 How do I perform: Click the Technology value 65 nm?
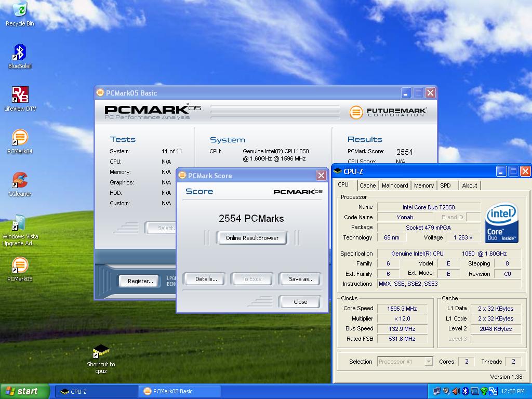pos(392,237)
